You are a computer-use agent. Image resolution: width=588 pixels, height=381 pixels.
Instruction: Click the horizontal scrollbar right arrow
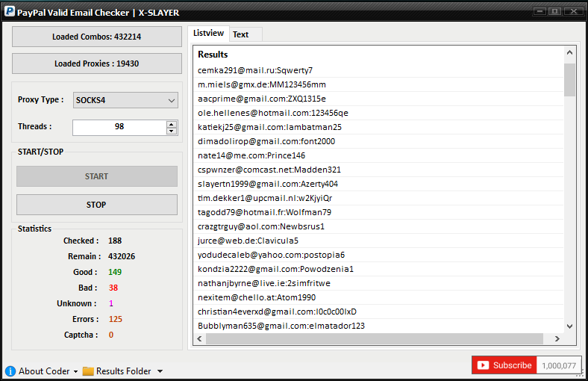(x=557, y=338)
